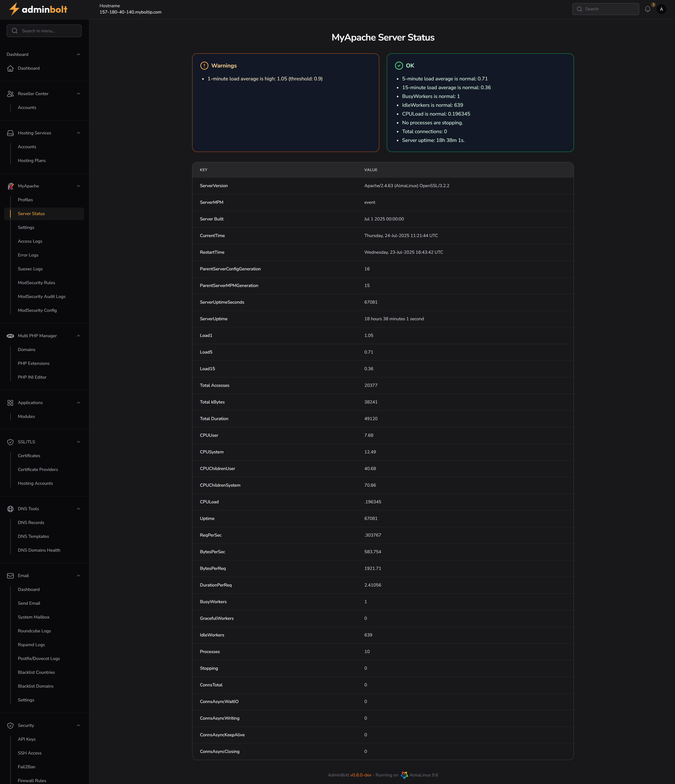Viewport: 675px width, 784px height.
Task: Click the MyApache feather icon
Action: pos(10,186)
